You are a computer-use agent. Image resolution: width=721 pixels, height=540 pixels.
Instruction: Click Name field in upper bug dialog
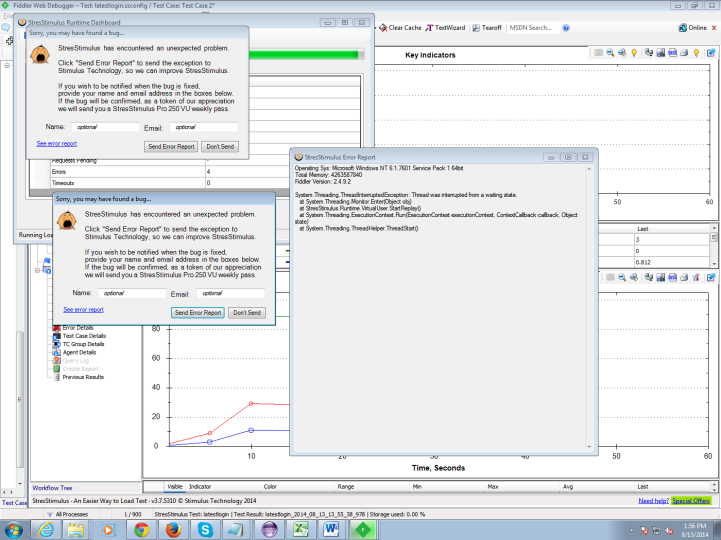coord(105,127)
